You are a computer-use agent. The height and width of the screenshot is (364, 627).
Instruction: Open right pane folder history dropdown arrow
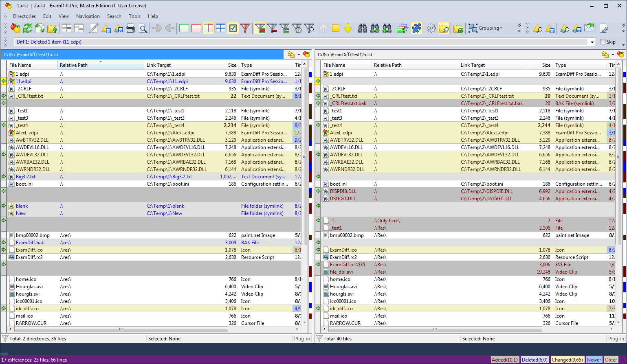613,55
